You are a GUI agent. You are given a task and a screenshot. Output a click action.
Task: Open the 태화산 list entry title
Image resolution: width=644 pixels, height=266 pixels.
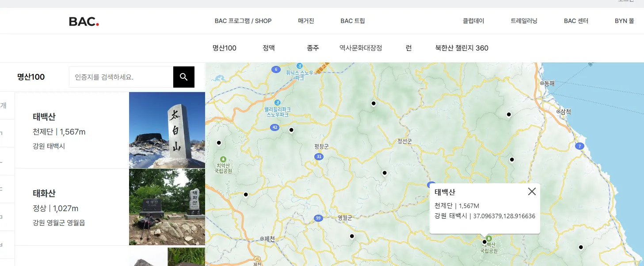44,193
